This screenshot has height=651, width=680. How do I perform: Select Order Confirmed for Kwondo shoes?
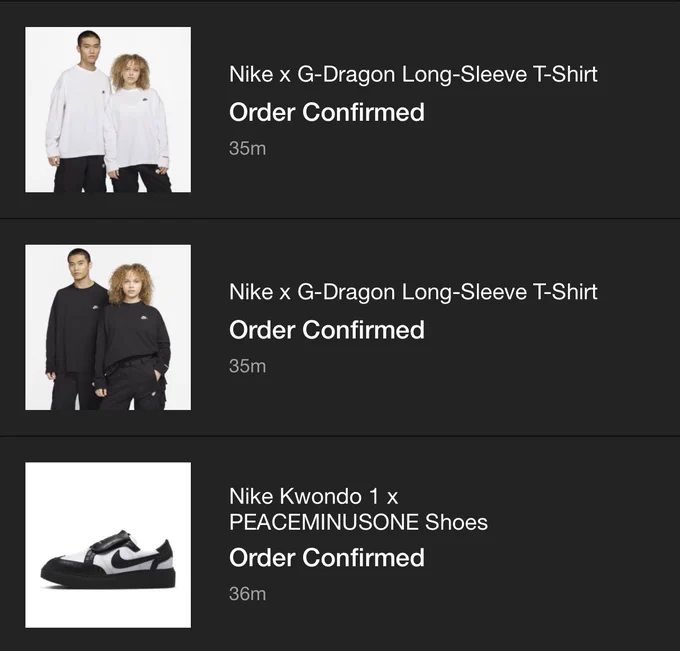pos(327,557)
